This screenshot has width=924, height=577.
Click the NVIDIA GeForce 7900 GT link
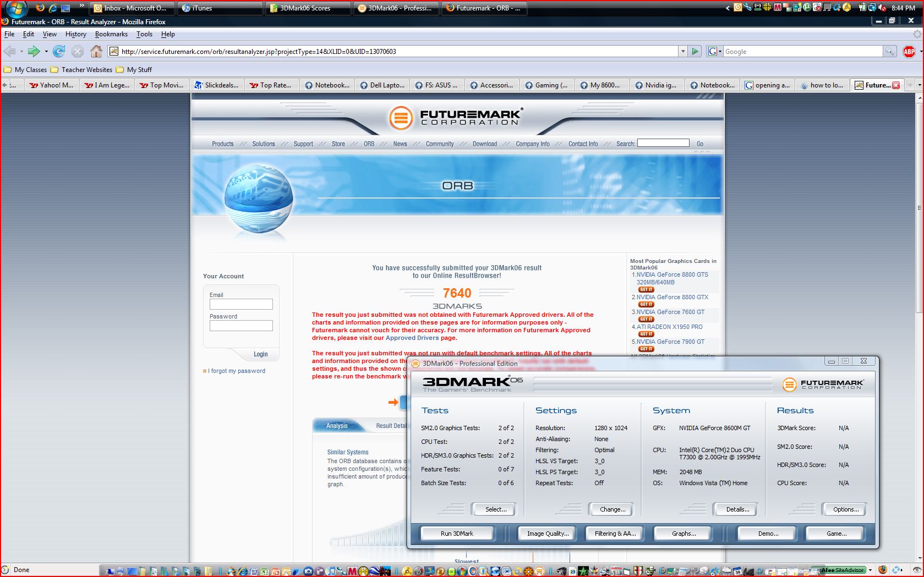(670, 342)
